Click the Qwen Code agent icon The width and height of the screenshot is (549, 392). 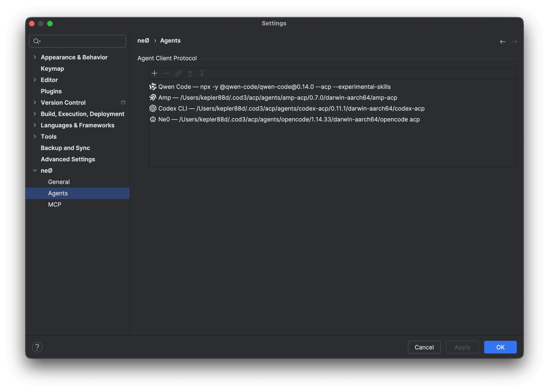coord(153,86)
